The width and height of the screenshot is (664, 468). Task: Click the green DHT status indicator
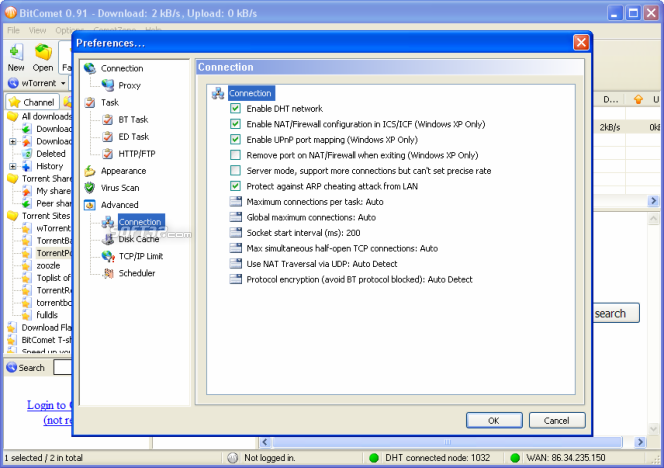pyautogui.click(x=374, y=458)
